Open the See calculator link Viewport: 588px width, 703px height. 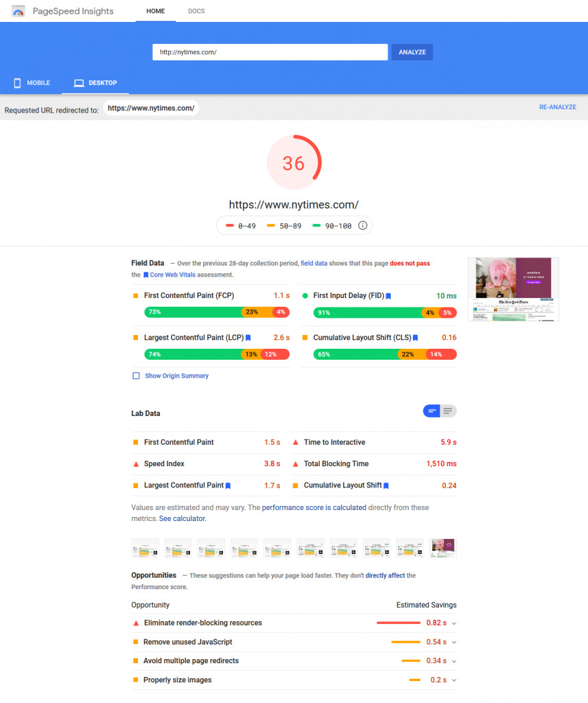(x=182, y=519)
